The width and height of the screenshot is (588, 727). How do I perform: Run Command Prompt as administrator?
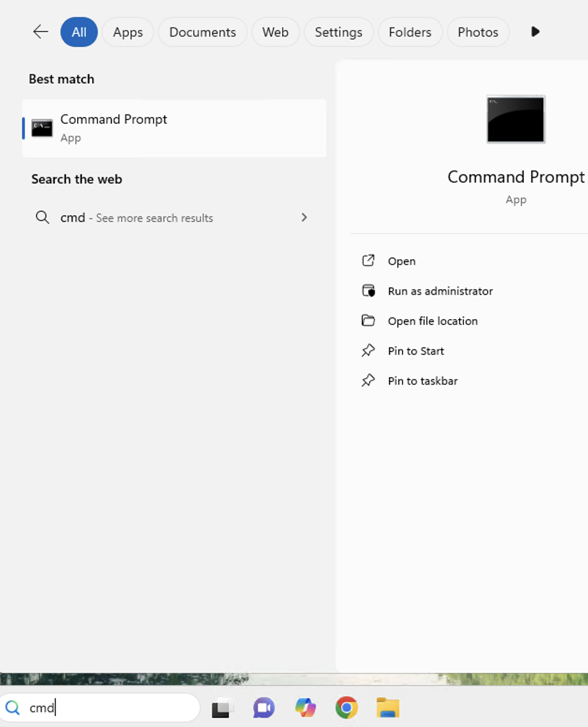(x=440, y=291)
